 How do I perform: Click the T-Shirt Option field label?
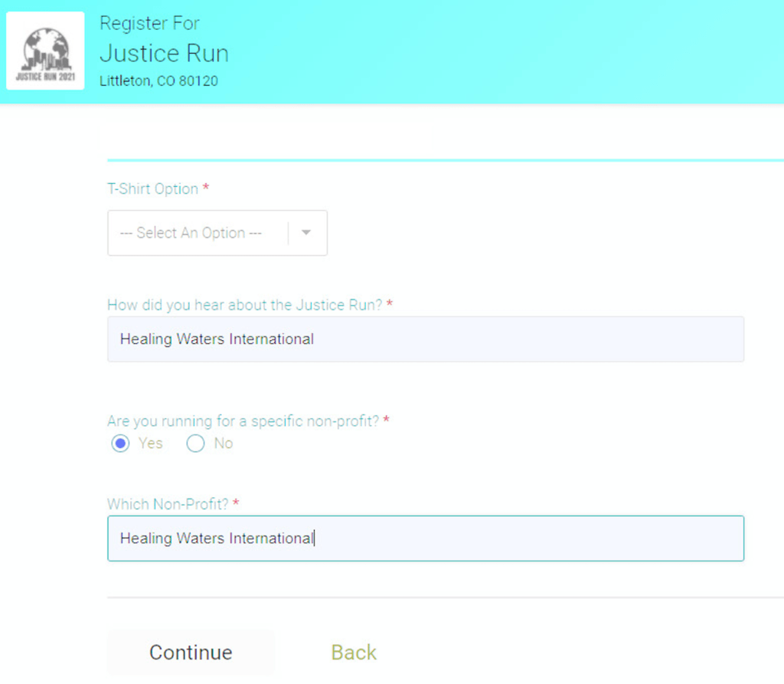pyautogui.click(x=152, y=188)
